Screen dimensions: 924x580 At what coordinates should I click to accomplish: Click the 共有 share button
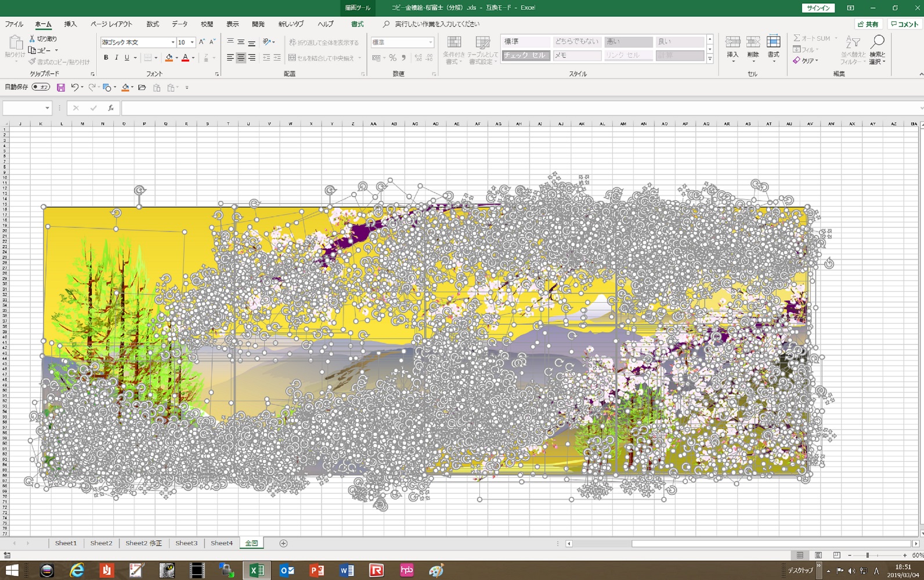868,24
